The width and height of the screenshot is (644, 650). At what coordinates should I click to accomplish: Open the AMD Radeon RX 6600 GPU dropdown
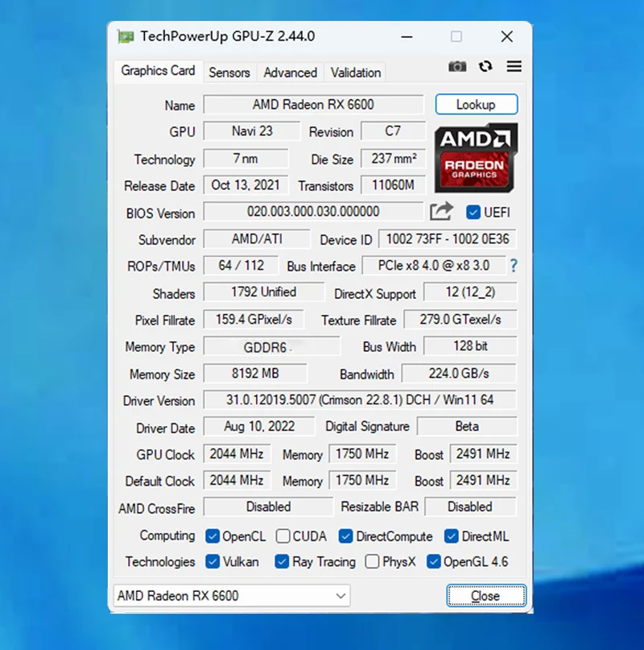click(232, 596)
